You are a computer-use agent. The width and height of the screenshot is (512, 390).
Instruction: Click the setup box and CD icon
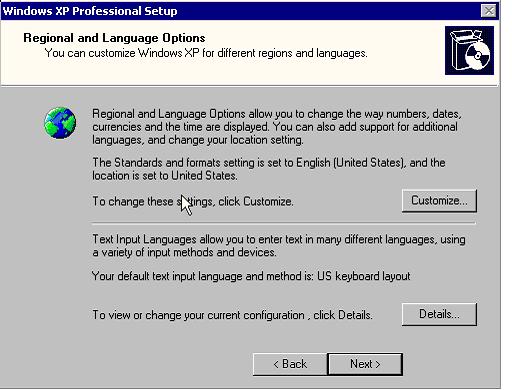click(469, 51)
